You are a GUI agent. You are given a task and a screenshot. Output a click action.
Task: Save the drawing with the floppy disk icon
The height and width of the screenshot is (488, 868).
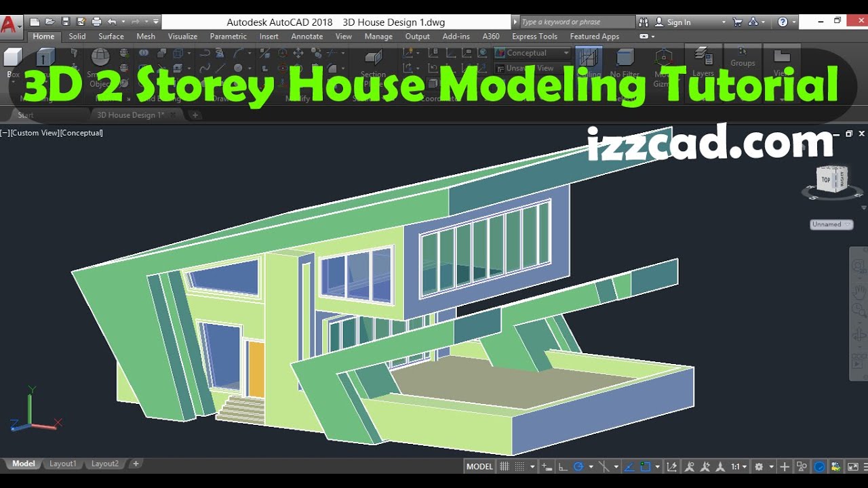[66, 22]
